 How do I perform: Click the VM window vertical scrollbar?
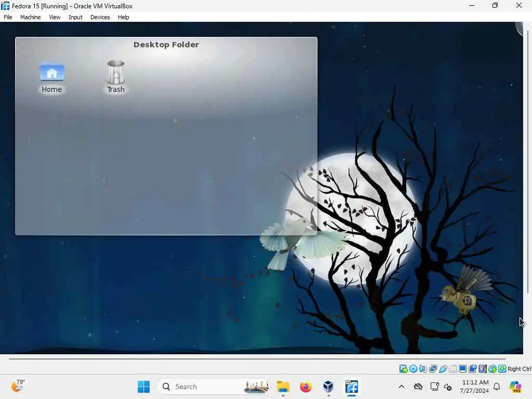pyautogui.click(x=528, y=162)
